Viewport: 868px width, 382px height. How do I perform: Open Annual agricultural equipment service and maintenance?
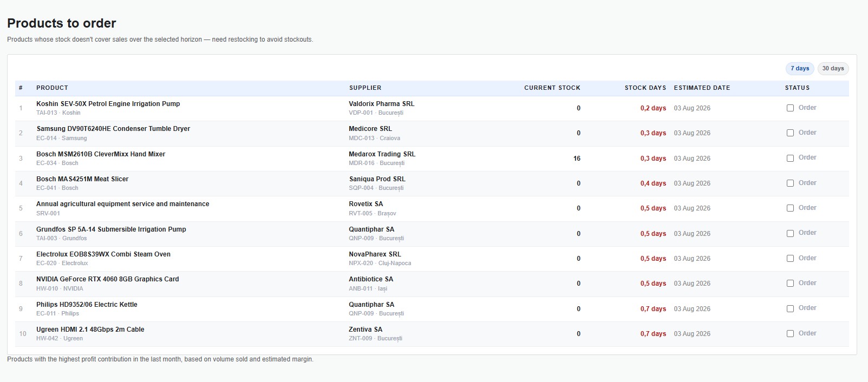tap(122, 204)
